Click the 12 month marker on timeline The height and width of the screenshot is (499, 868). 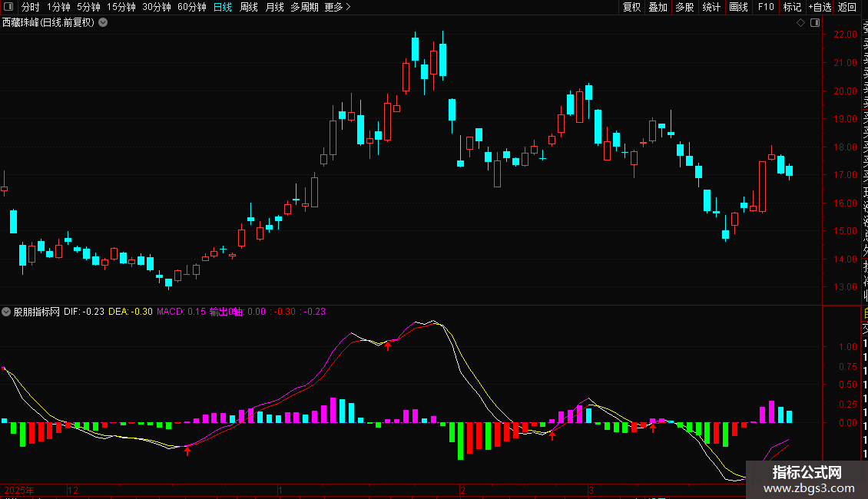pos(73,490)
